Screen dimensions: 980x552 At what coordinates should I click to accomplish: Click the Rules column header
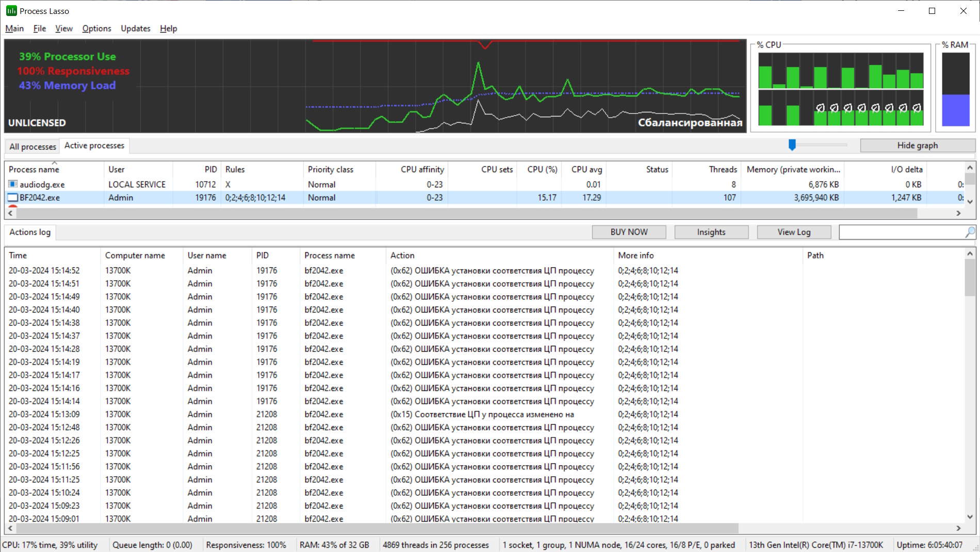tap(262, 169)
